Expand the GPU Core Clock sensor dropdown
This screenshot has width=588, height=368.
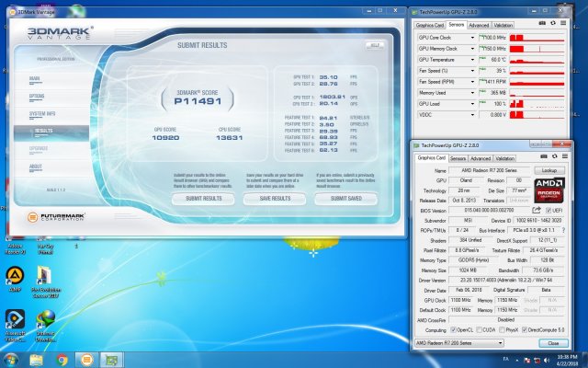click(471, 37)
